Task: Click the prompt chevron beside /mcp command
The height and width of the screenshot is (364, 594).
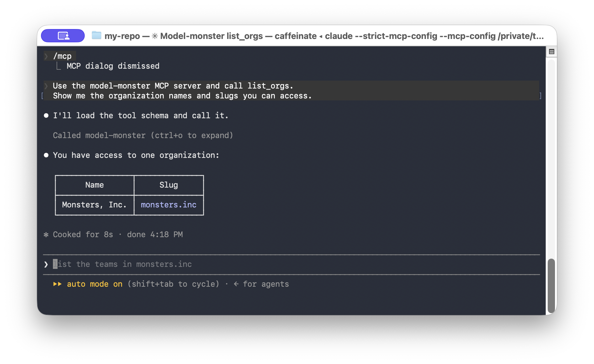Action: (46, 56)
